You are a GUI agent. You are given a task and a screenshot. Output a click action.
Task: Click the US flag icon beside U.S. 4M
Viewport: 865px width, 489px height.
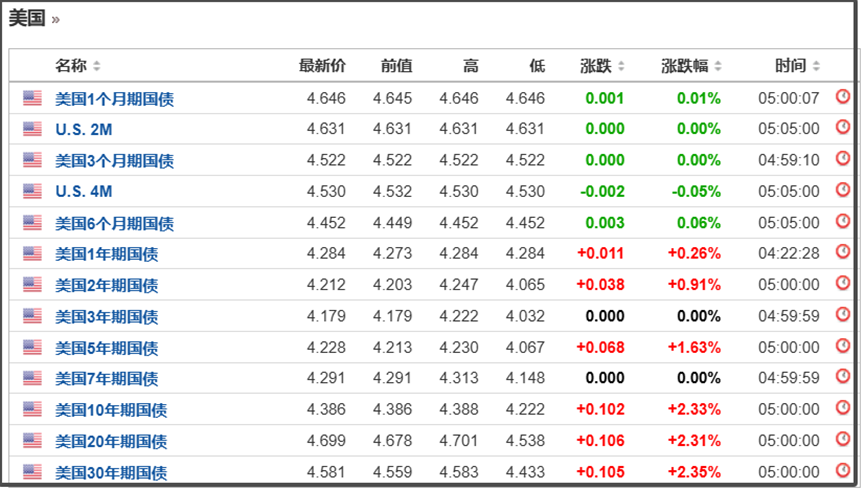click(33, 191)
